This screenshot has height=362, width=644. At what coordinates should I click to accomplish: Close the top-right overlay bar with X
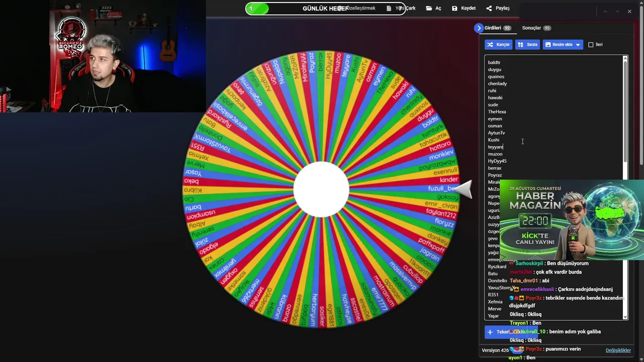[629, 11]
